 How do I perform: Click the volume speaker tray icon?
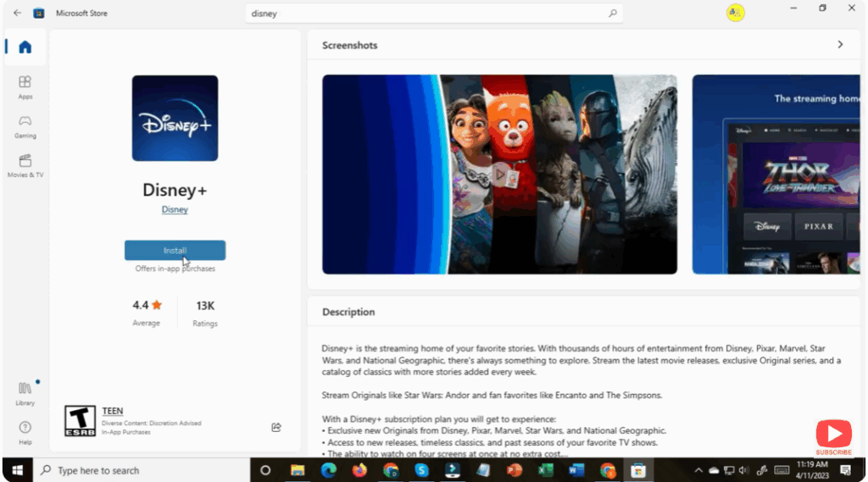pos(743,470)
